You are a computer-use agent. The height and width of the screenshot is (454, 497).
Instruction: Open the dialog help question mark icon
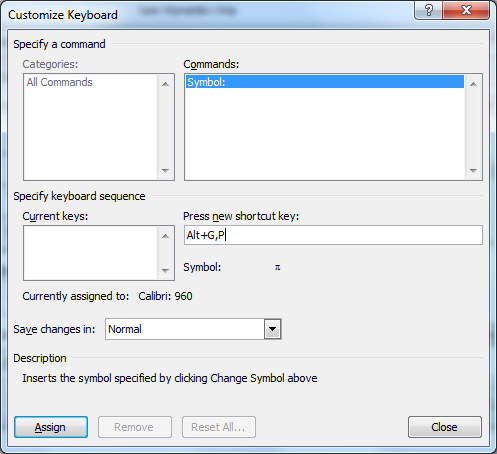429,10
